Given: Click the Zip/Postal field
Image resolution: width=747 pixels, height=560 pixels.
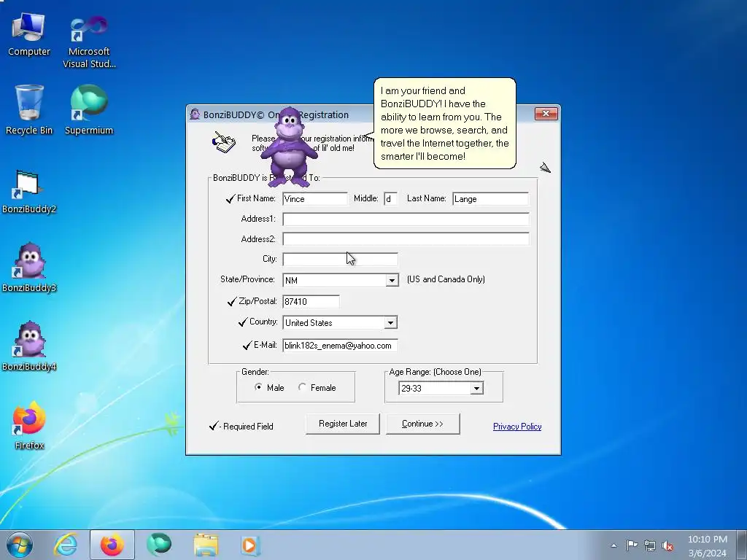Looking at the screenshot, I should tap(311, 301).
